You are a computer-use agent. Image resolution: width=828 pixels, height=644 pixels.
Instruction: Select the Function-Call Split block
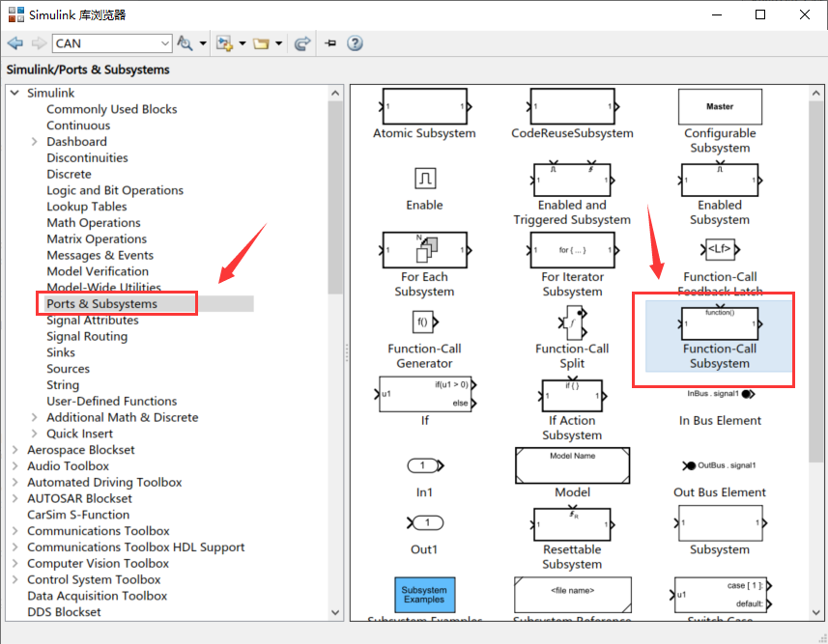[572, 322]
